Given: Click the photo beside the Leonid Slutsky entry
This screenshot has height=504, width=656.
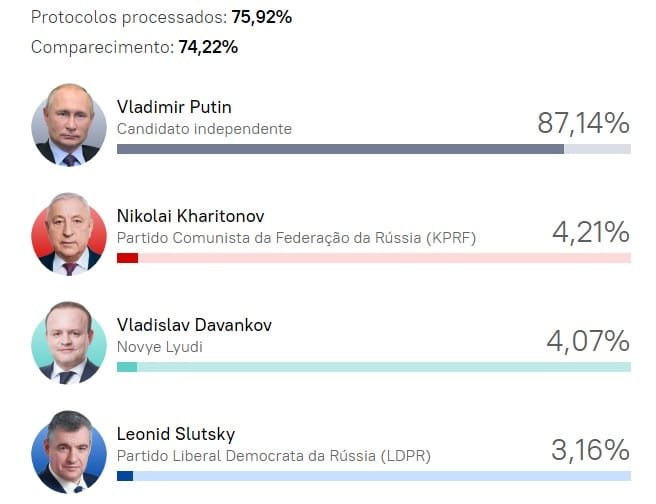Looking at the screenshot, I should pos(68,451).
